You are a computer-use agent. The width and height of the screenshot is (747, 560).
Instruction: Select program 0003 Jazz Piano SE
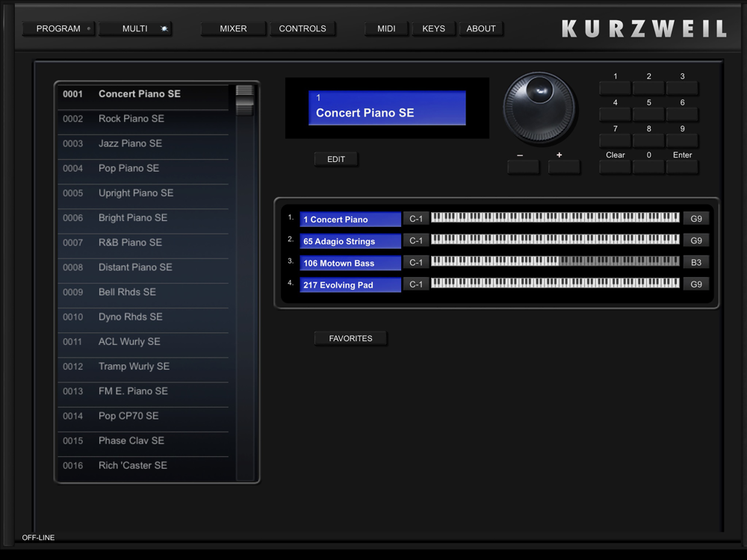tap(143, 147)
